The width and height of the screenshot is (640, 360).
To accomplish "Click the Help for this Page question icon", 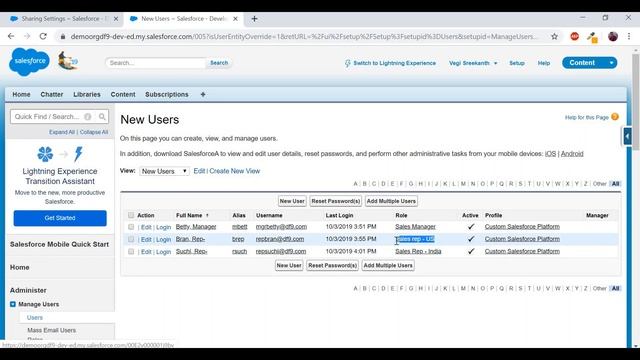I will click(x=615, y=117).
